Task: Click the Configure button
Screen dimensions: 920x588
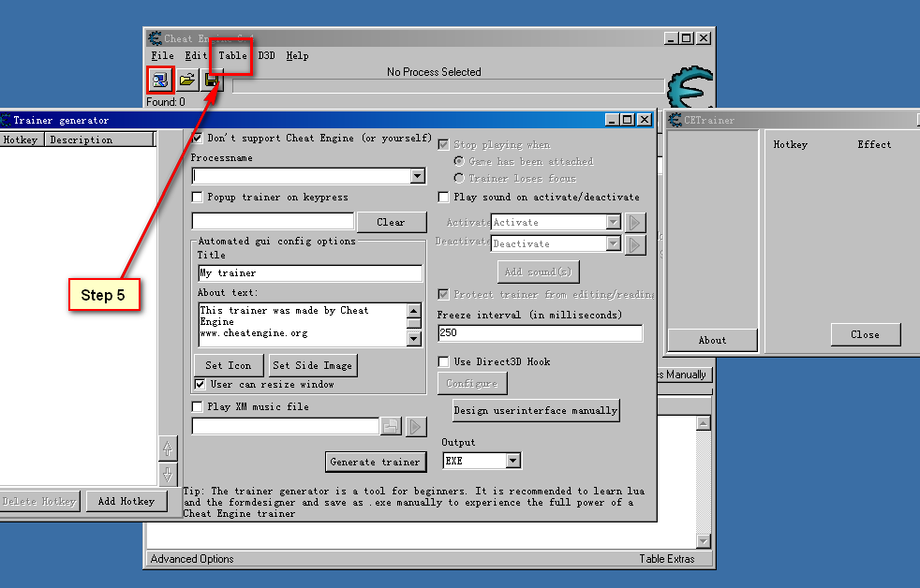Action: click(472, 383)
